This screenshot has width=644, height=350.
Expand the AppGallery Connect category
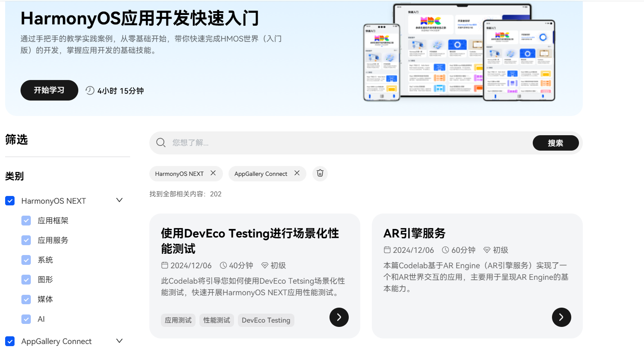click(x=119, y=341)
